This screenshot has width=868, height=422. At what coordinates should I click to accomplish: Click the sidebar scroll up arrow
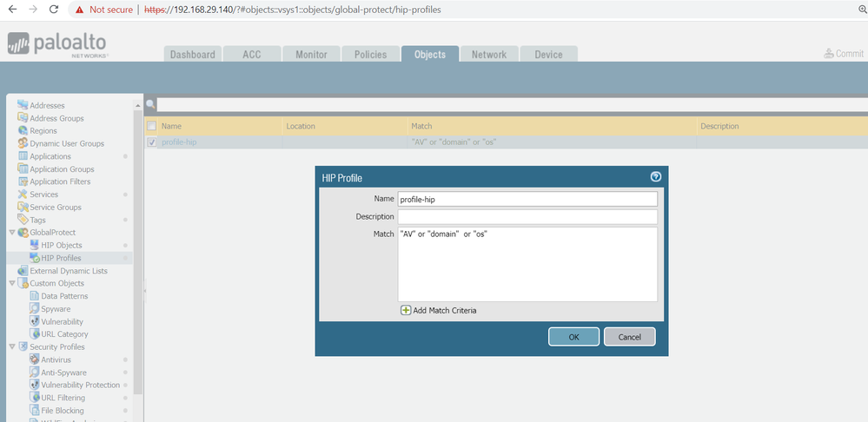[x=138, y=105]
